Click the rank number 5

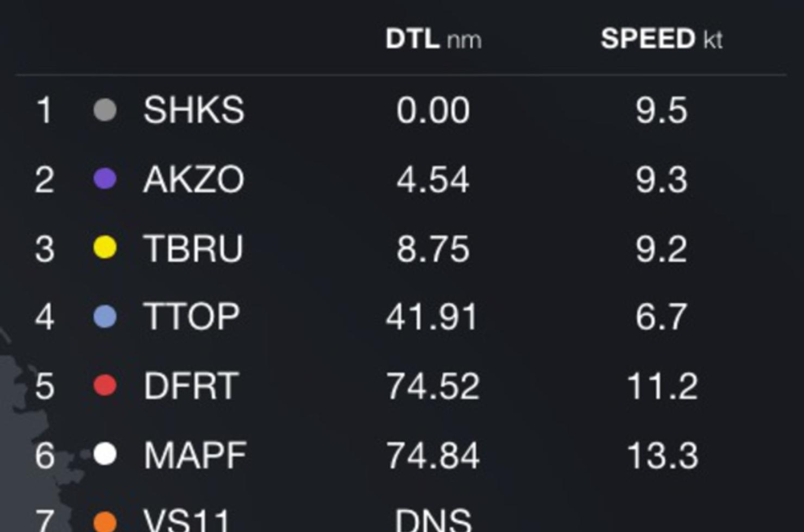[x=45, y=386]
